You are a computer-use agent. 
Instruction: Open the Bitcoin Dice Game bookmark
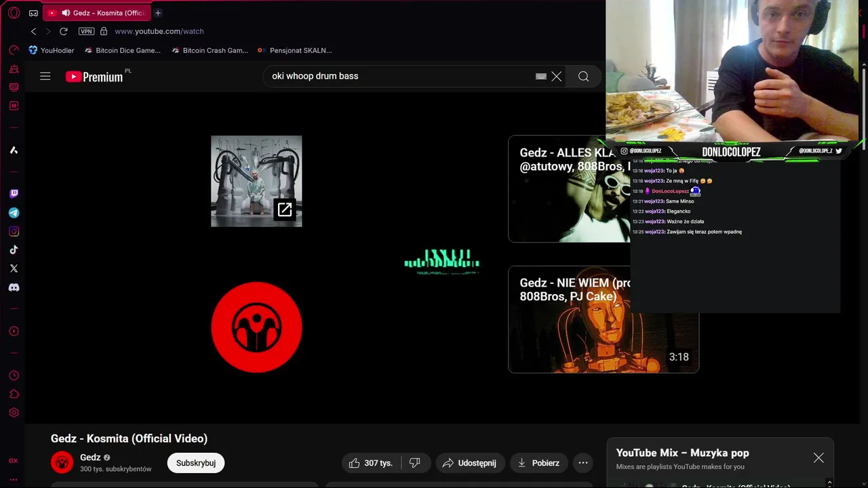(122, 50)
